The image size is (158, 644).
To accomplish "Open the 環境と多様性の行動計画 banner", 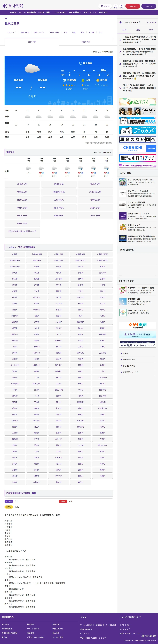I will click(138, 166).
